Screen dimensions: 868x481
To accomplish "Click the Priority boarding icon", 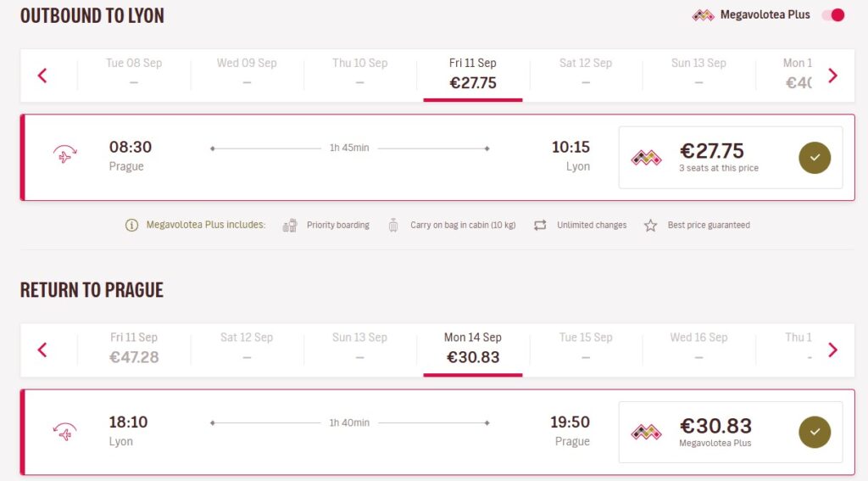I will pos(291,226).
